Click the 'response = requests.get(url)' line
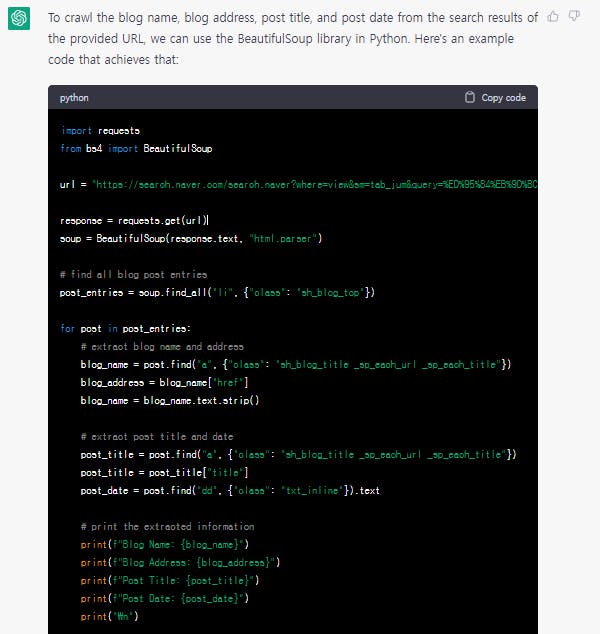 coord(134,220)
